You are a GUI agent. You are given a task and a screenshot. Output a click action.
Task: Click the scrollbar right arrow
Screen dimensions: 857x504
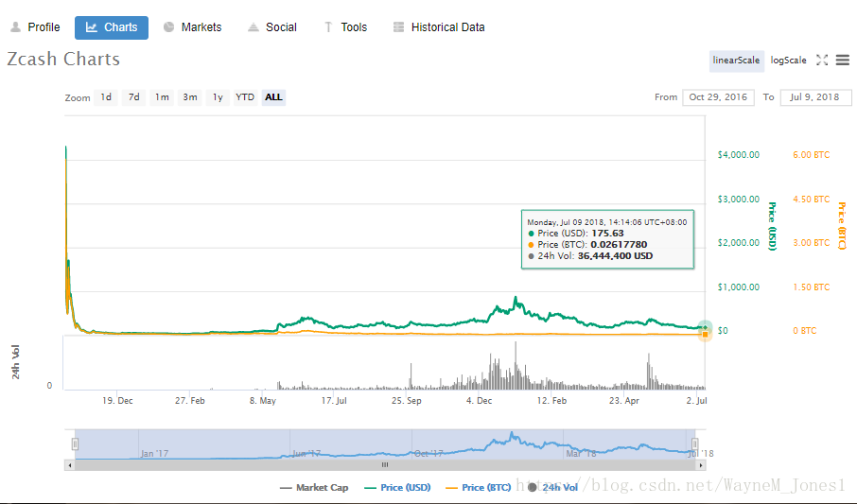[x=701, y=465]
